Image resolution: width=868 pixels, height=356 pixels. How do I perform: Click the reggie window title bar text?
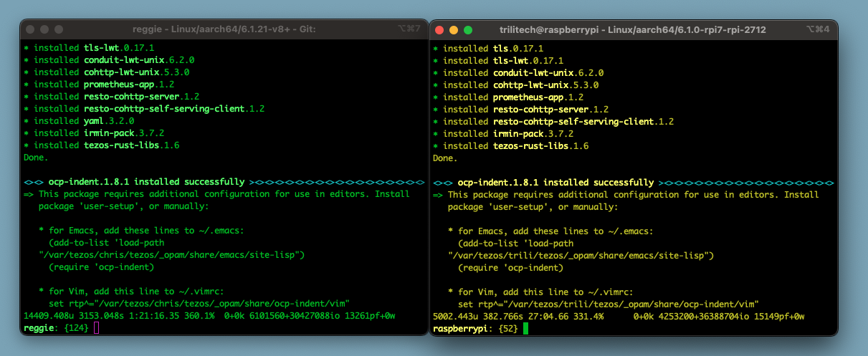(225, 29)
